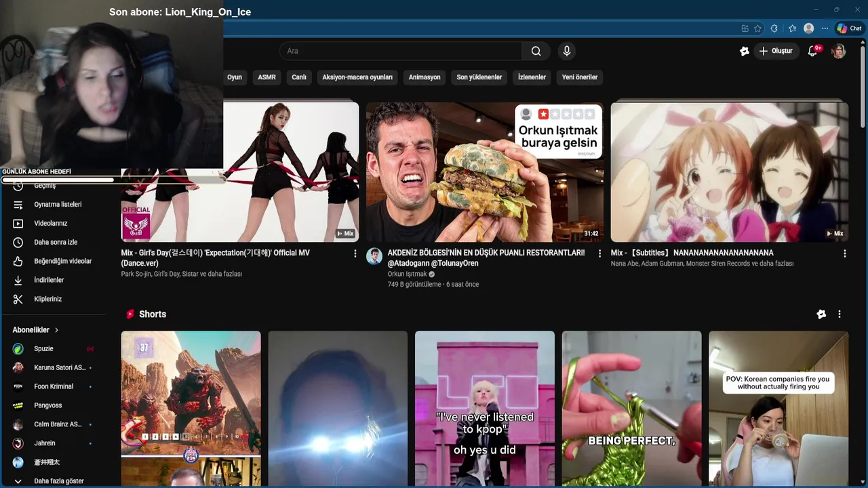The image size is (868, 488).
Task: Open Foon Kriminal subscription
Action: [53, 386]
